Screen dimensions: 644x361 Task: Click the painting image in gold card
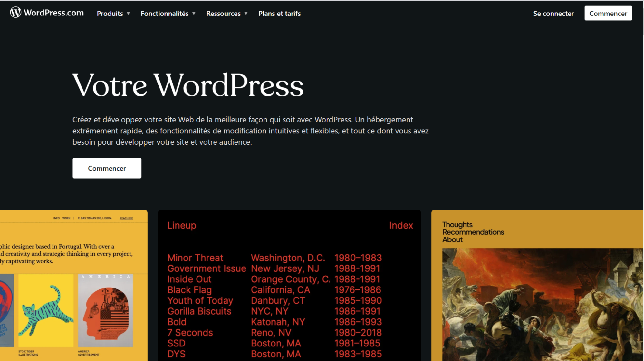542,304
